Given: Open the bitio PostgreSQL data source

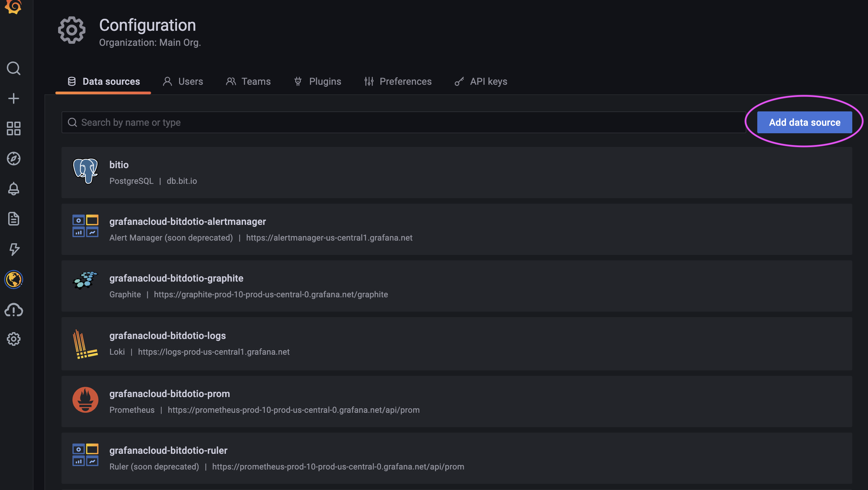Looking at the screenshot, I should tap(119, 165).
